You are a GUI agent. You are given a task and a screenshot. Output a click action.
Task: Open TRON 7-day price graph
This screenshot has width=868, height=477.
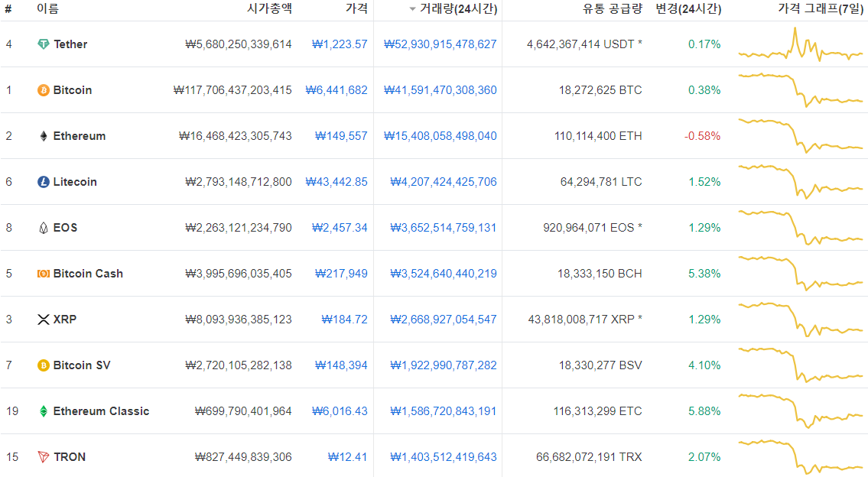click(801, 457)
